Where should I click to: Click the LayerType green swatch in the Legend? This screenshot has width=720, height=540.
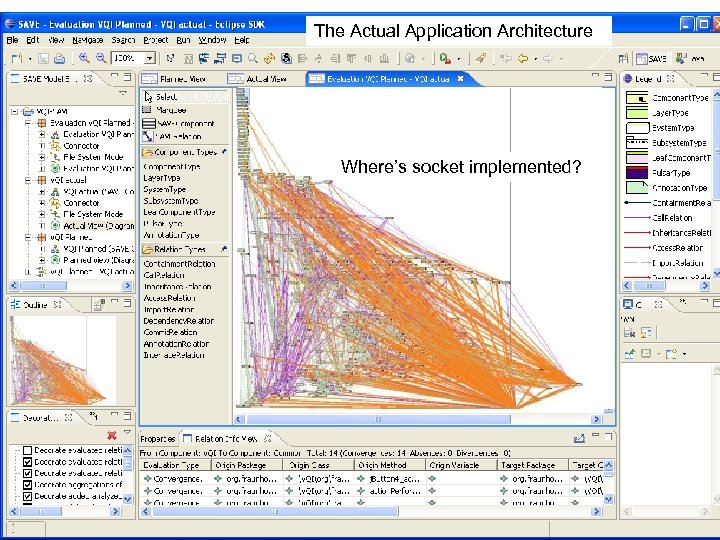coord(637,112)
